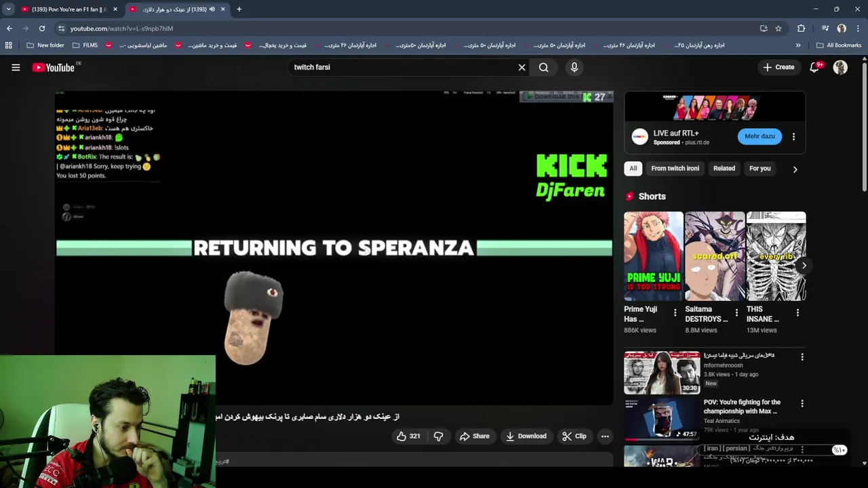868x488 pixels.
Task: Go back in browser history
Action: click(9, 28)
